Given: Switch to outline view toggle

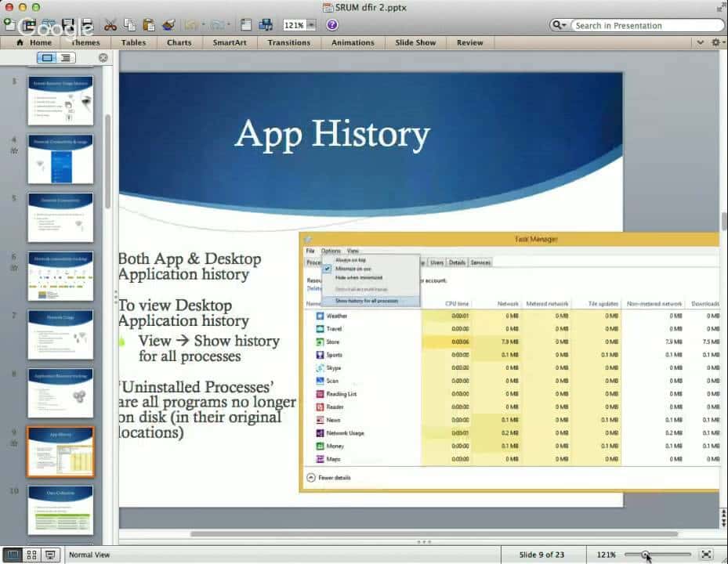Looking at the screenshot, I should coord(66,58).
